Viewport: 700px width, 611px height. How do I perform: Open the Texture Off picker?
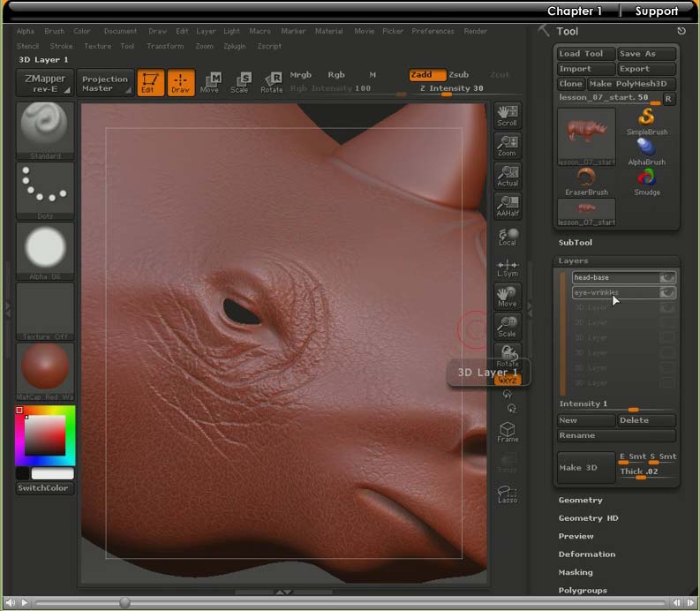(45, 312)
